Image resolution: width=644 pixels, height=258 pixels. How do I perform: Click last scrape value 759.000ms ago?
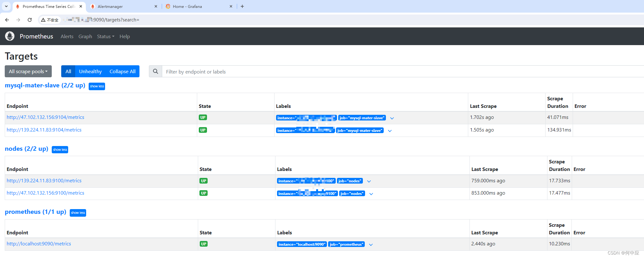[x=488, y=181]
